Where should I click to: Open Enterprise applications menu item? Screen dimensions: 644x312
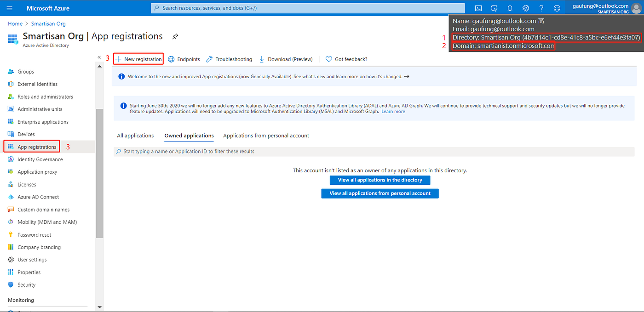[x=43, y=122]
